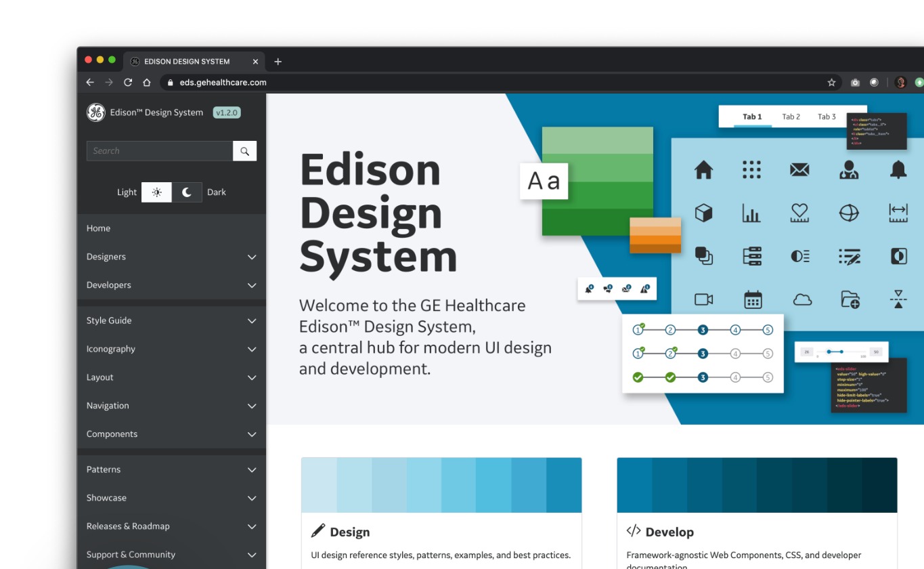Expand the Layout section chevron
Viewport: 924px width, 569px height.
pyautogui.click(x=252, y=378)
